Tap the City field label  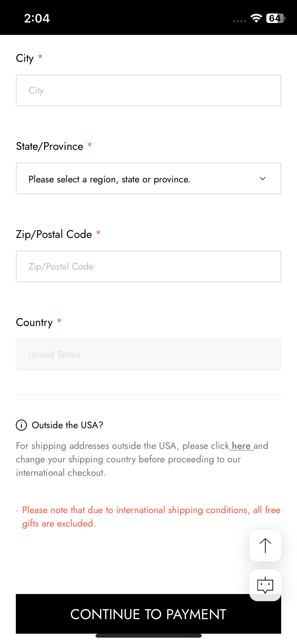[x=25, y=58]
